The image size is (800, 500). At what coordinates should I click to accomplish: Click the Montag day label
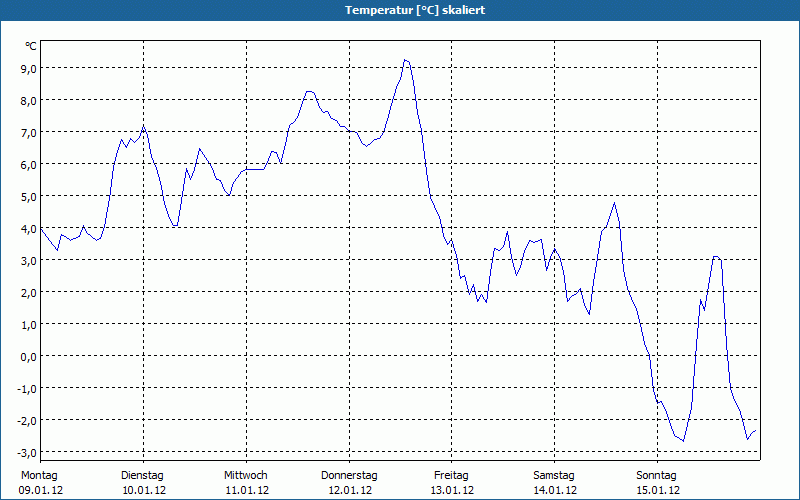[39, 476]
